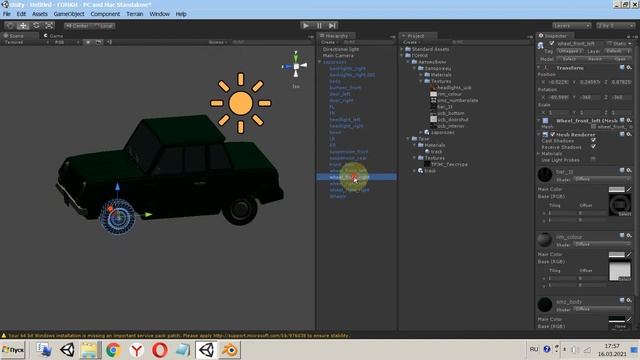The width and height of the screenshot is (640, 360).
Task: Open the Transform help icon
Action: point(622,67)
